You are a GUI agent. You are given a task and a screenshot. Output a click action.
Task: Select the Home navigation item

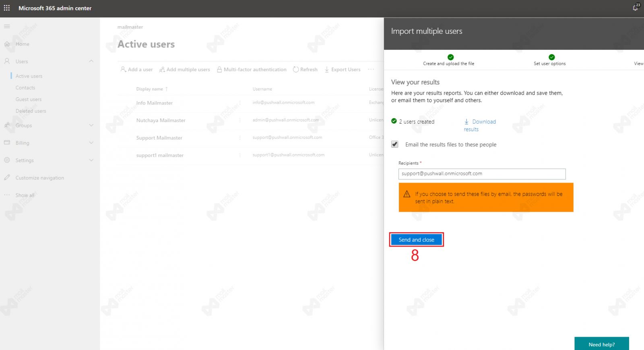[23, 44]
